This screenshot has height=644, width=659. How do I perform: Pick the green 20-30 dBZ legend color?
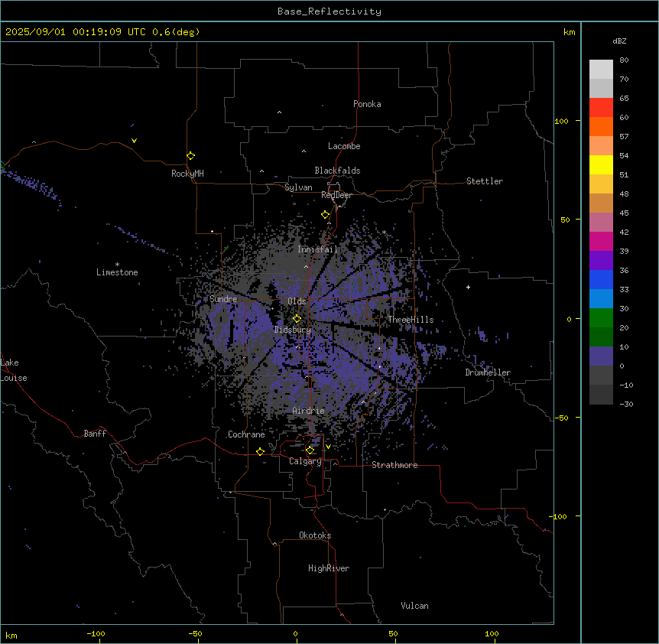click(601, 318)
